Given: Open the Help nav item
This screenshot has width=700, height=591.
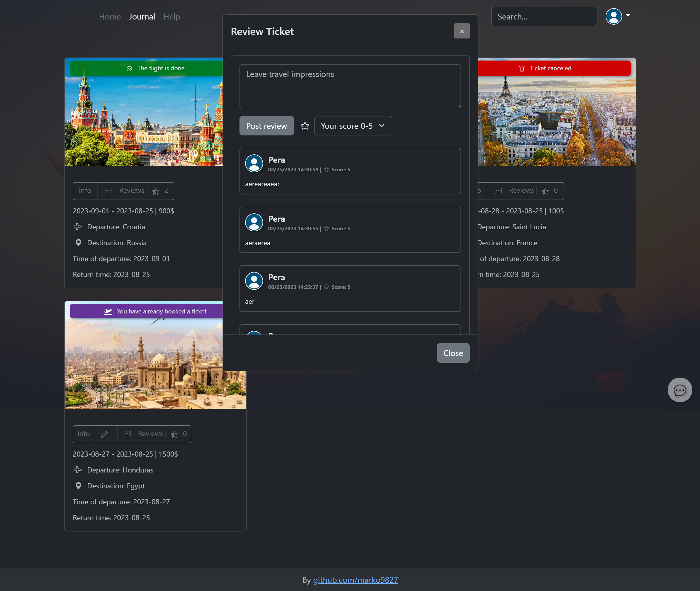Looking at the screenshot, I should click(172, 17).
